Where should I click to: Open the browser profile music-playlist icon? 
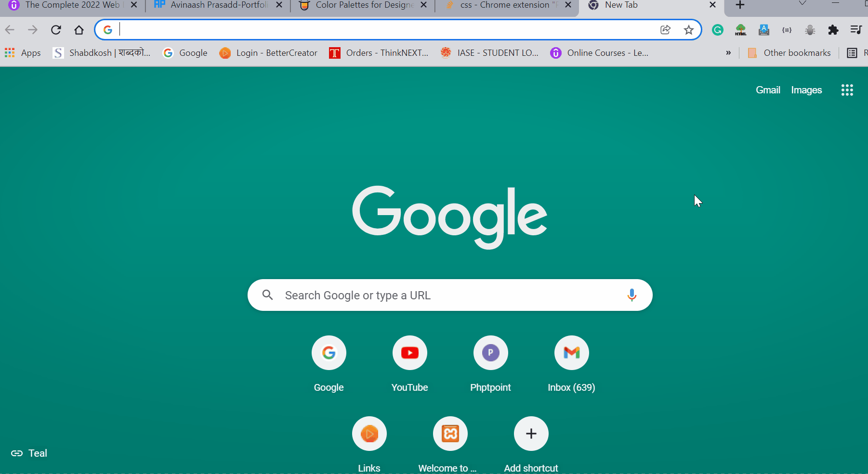(x=856, y=29)
